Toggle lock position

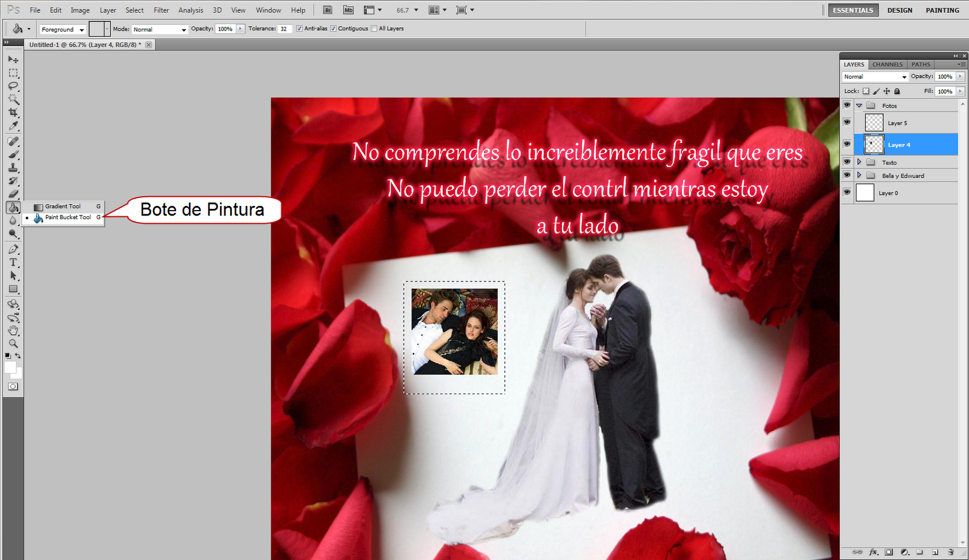[887, 91]
